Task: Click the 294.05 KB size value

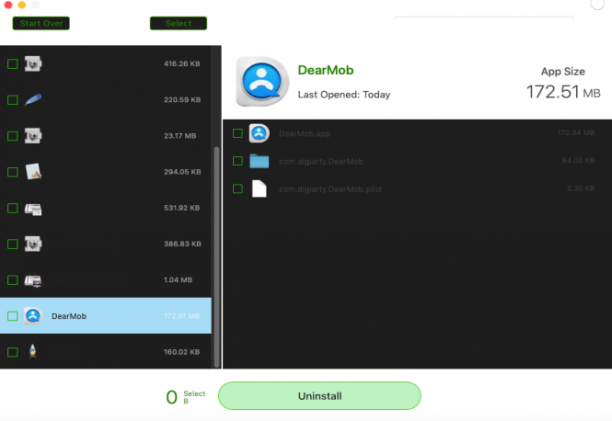Action: (182, 172)
